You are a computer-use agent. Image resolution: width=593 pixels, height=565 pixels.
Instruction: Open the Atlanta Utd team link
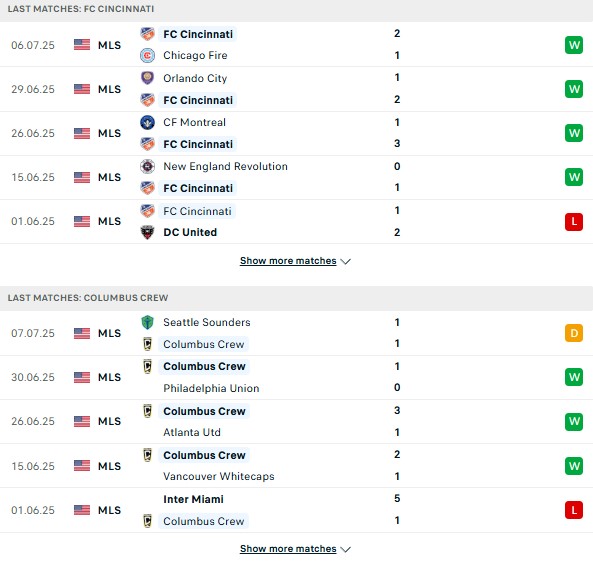[192, 432]
